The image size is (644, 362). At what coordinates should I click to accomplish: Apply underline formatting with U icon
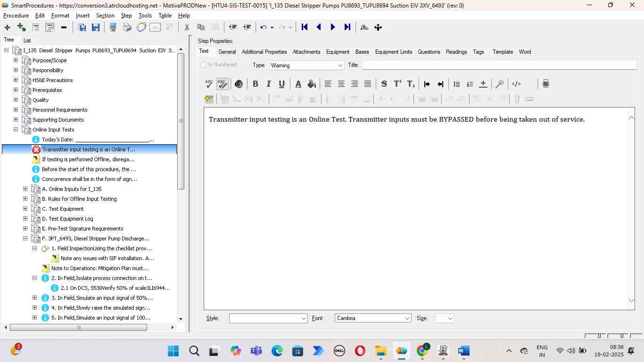(x=281, y=84)
